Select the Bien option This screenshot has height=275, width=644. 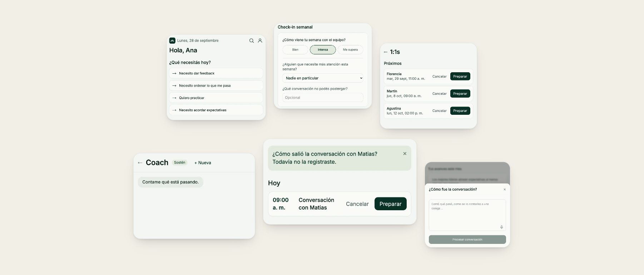(x=295, y=50)
